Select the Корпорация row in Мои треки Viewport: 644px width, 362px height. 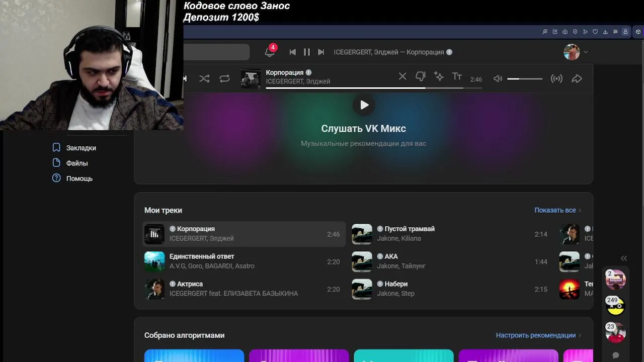click(244, 234)
